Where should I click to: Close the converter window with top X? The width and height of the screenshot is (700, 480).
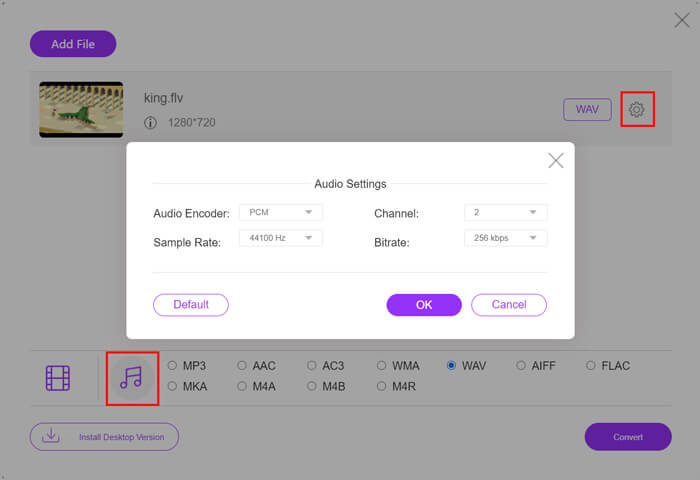(682, 20)
